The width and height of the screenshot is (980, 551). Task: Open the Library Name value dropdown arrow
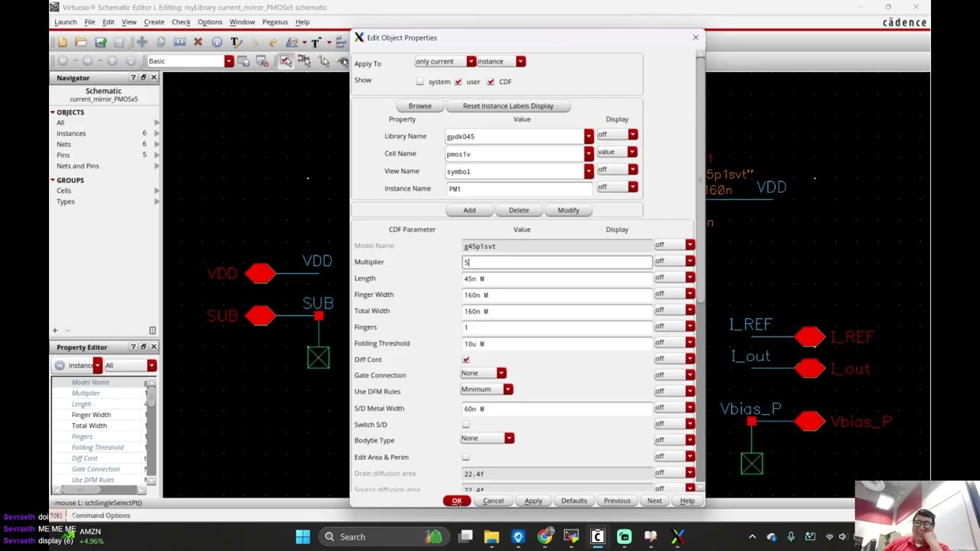point(588,136)
